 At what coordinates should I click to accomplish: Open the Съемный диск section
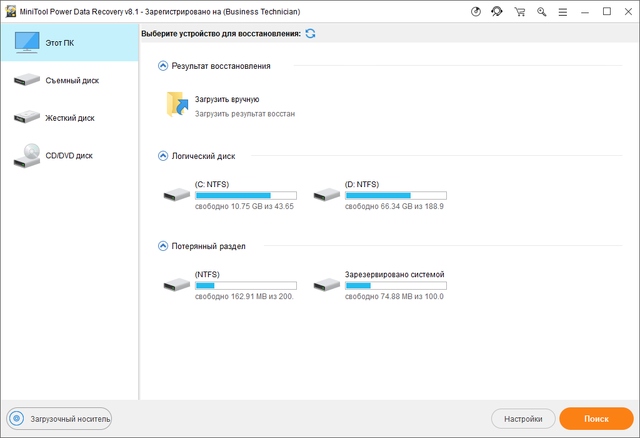point(69,80)
